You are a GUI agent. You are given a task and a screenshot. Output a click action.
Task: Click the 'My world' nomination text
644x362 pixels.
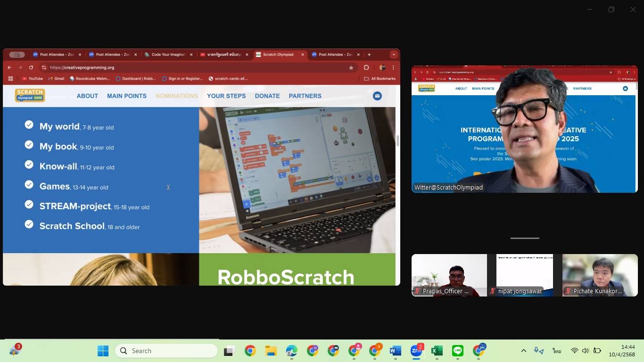59,126
